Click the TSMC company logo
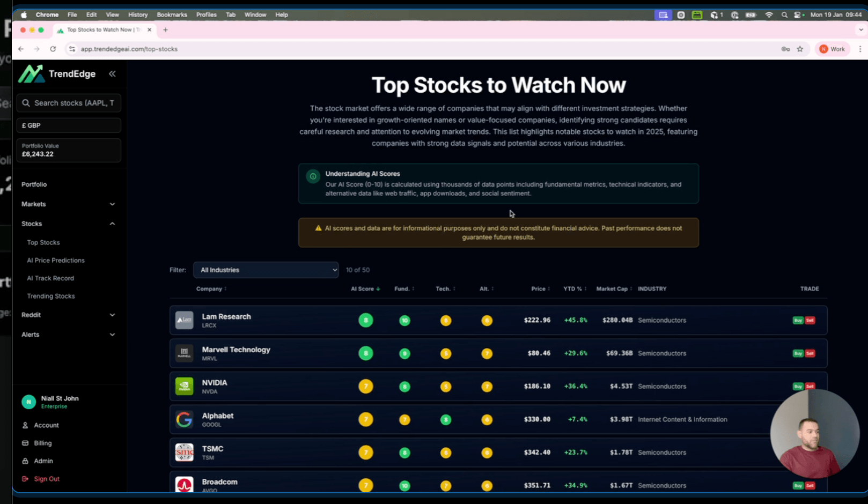The image size is (868, 504). [x=185, y=453]
